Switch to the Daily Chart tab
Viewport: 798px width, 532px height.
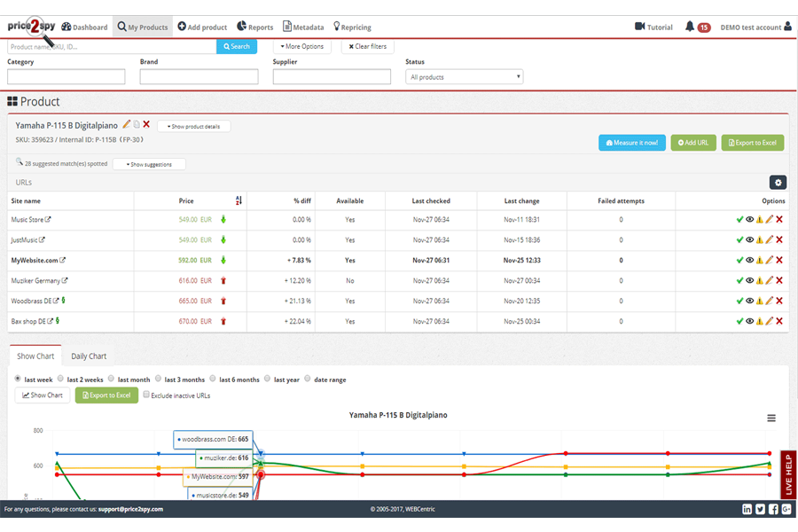pos(89,356)
